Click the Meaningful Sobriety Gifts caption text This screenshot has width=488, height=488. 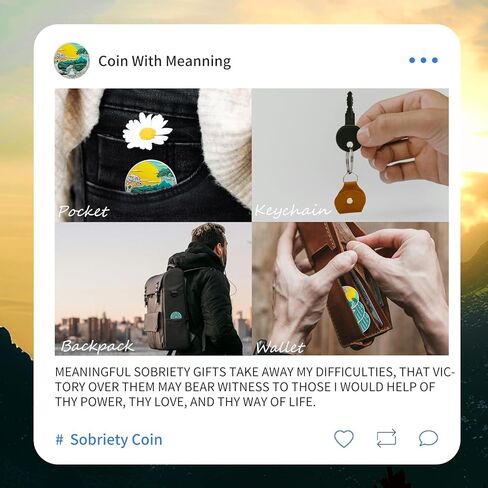[x=255, y=387]
